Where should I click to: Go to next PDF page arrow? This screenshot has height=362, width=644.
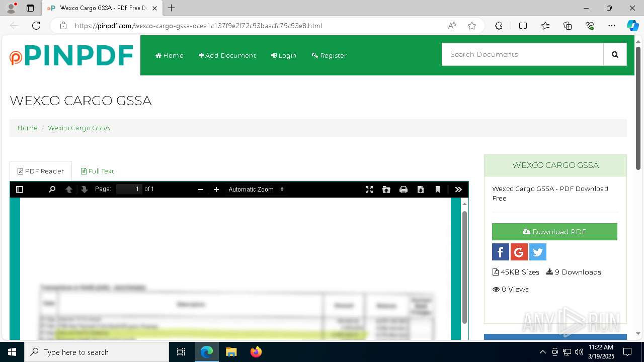85,190
